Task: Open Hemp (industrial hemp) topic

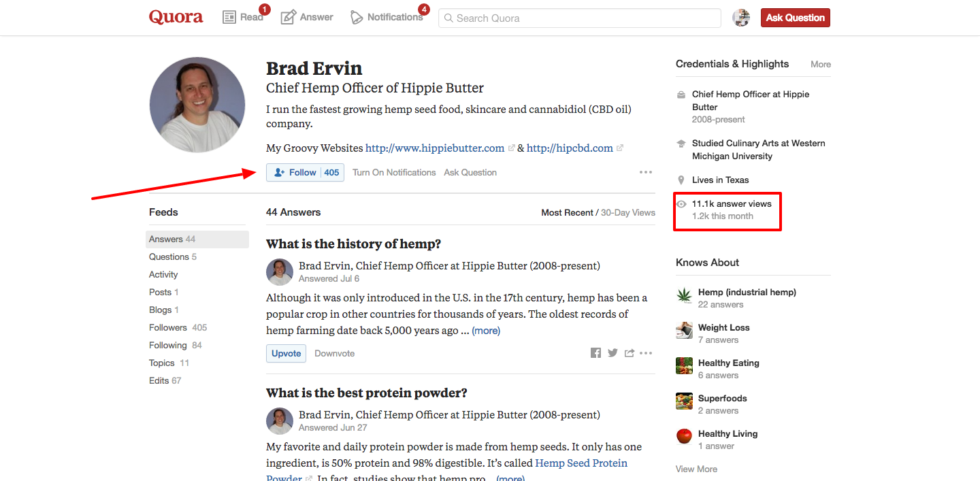Action: coord(747,293)
